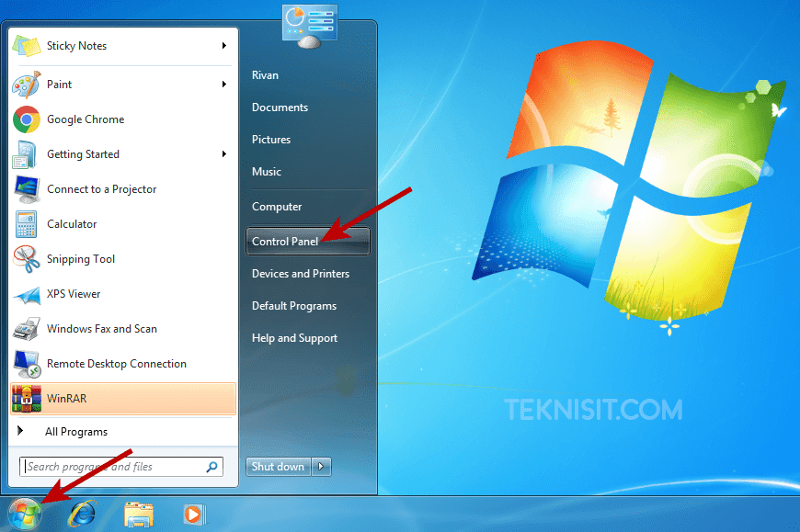Select Windows Fax and Scan text

pos(101,329)
